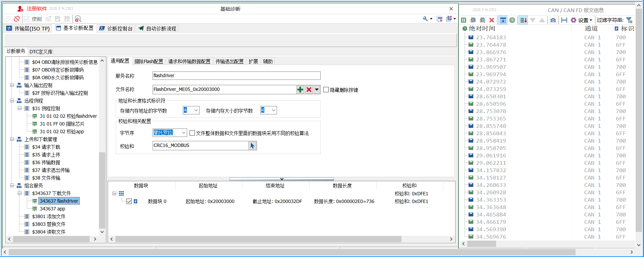
Task: Open the file name dropdown arrow
Action: click(x=317, y=90)
